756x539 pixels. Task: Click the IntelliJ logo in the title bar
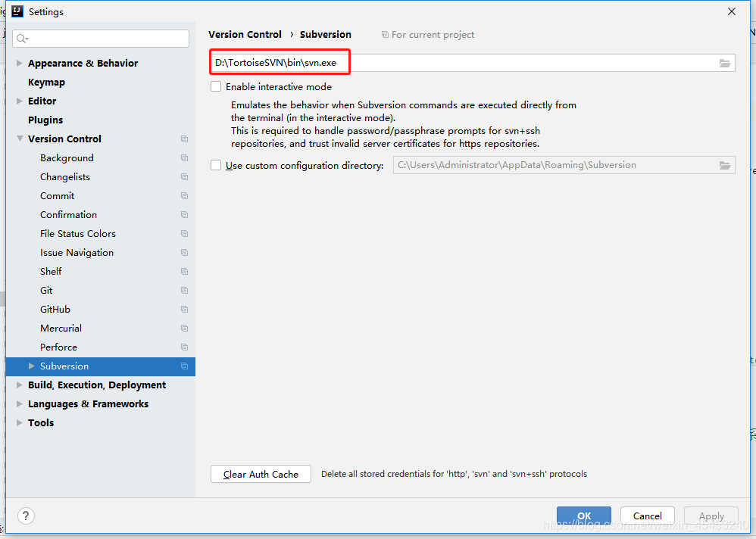tap(17, 11)
